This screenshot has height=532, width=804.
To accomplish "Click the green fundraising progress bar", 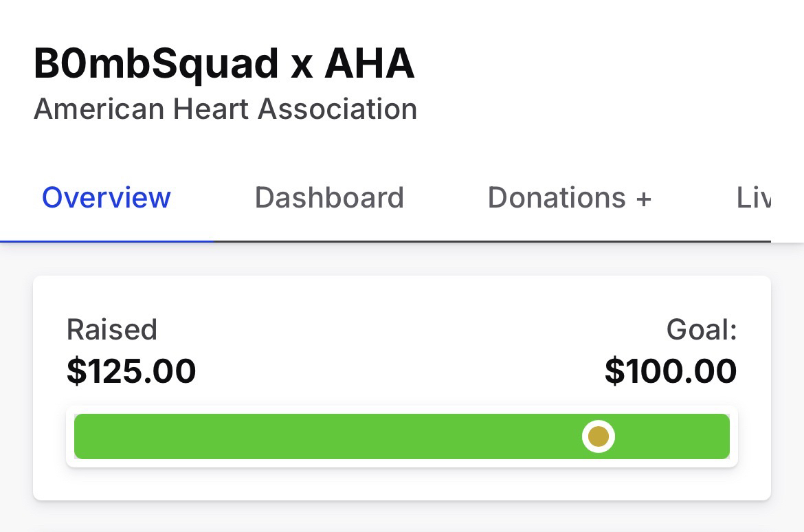I will pyautogui.click(x=330, y=436).
